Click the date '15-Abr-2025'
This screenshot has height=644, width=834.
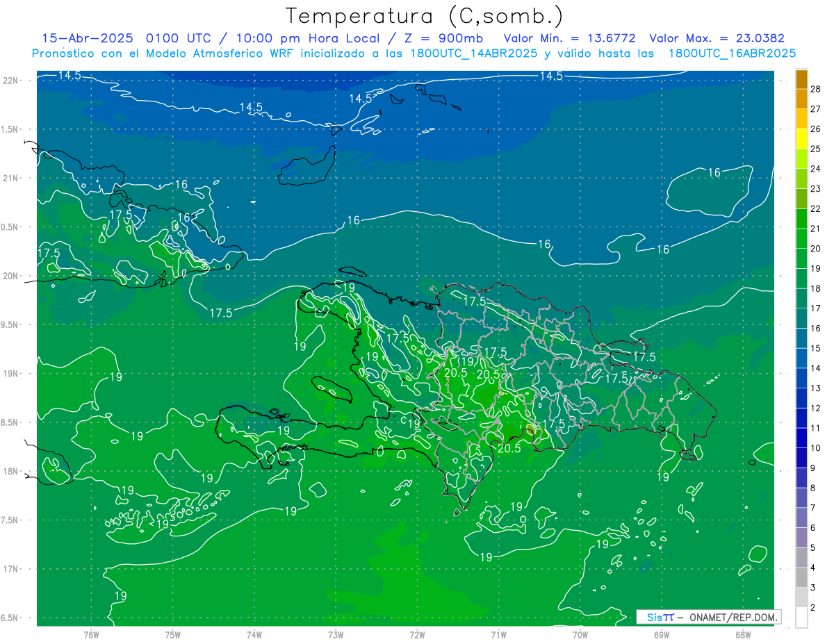coord(89,38)
